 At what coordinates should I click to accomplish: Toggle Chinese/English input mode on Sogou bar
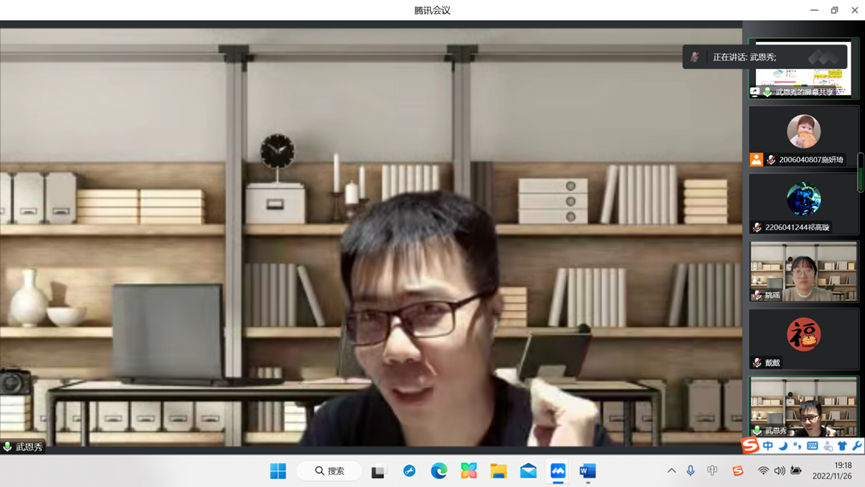(768, 446)
